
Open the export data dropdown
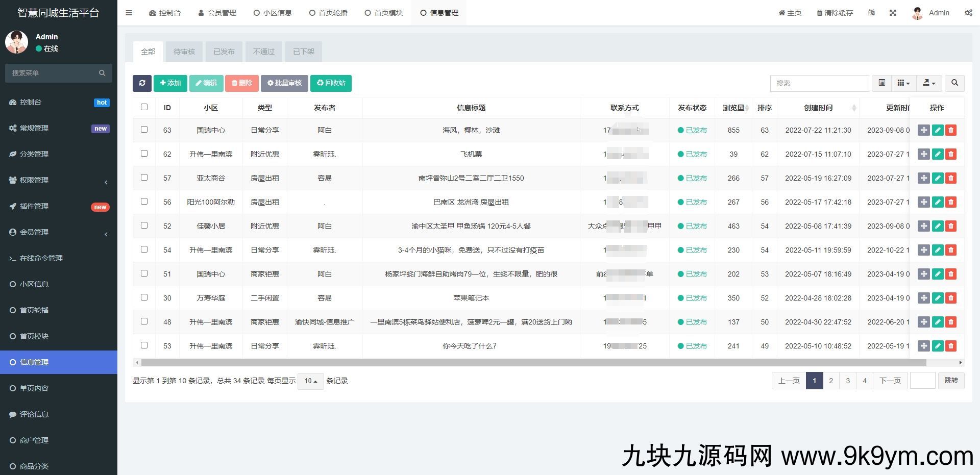[929, 83]
